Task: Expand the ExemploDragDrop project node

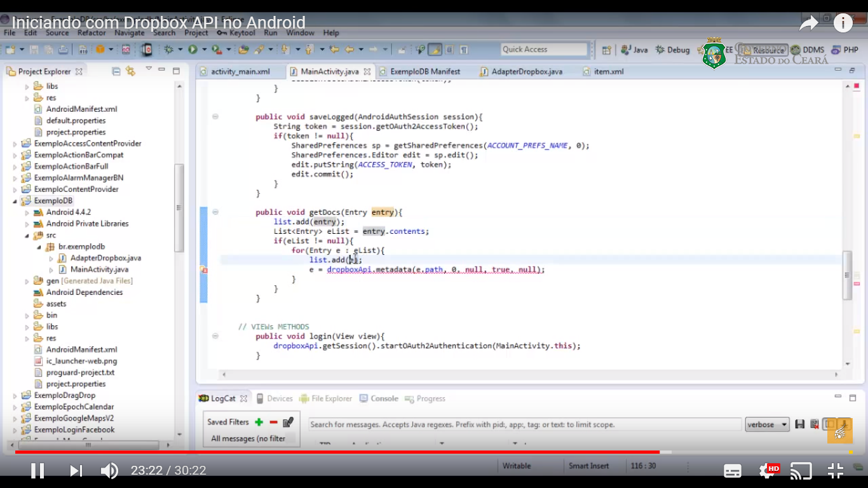Action: click(x=15, y=395)
